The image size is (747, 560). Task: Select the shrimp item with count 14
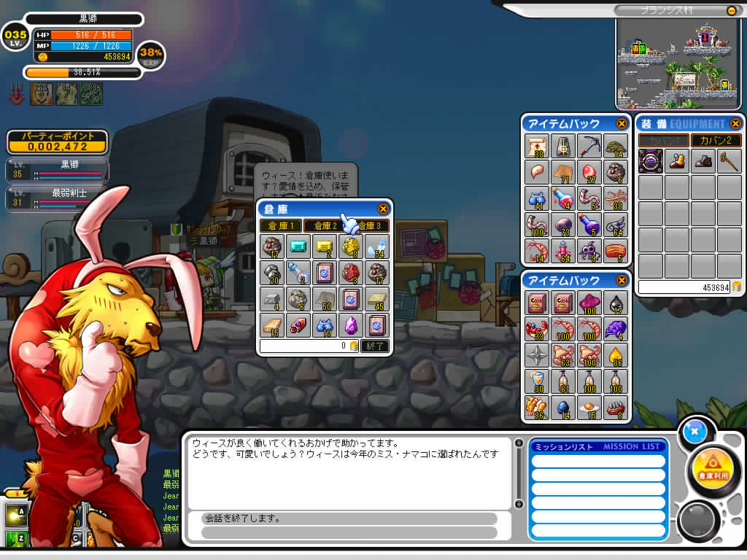click(x=536, y=251)
